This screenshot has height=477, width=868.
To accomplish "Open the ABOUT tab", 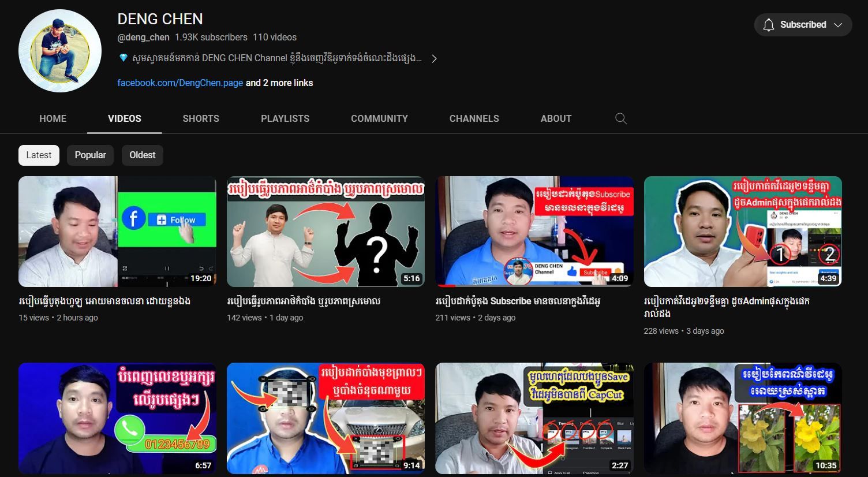I will click(556, 118).
